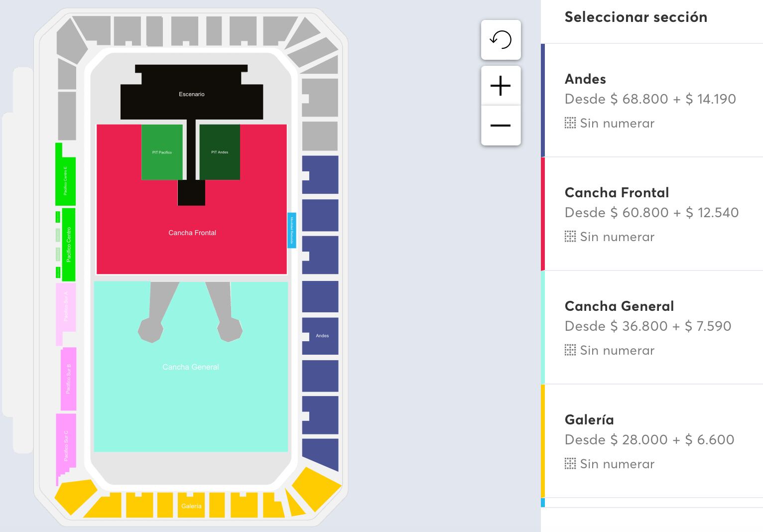Click the Sin numerar grid icon under Galería
Screen dimensions: 763x532
[569, 464]
